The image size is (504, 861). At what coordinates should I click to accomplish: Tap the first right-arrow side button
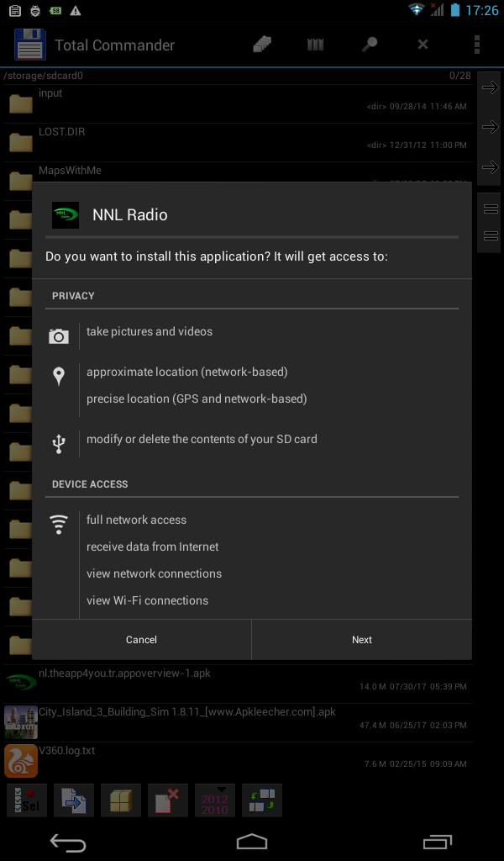(489, 87)
